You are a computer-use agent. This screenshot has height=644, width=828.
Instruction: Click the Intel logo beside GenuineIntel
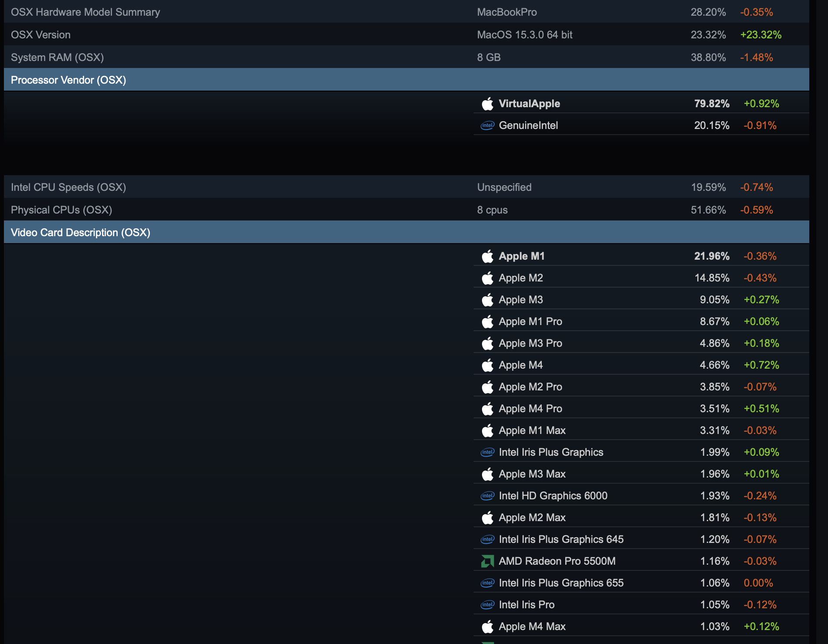[x=488, y=125]
